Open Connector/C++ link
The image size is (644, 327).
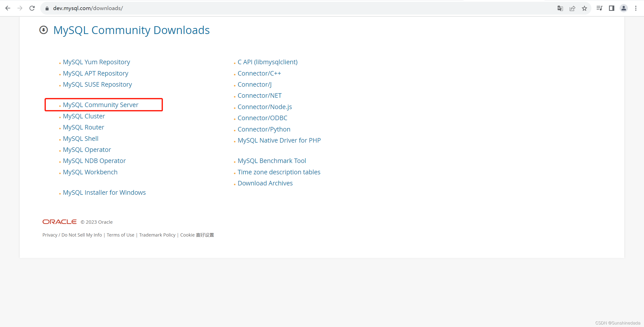pos(259,73)
